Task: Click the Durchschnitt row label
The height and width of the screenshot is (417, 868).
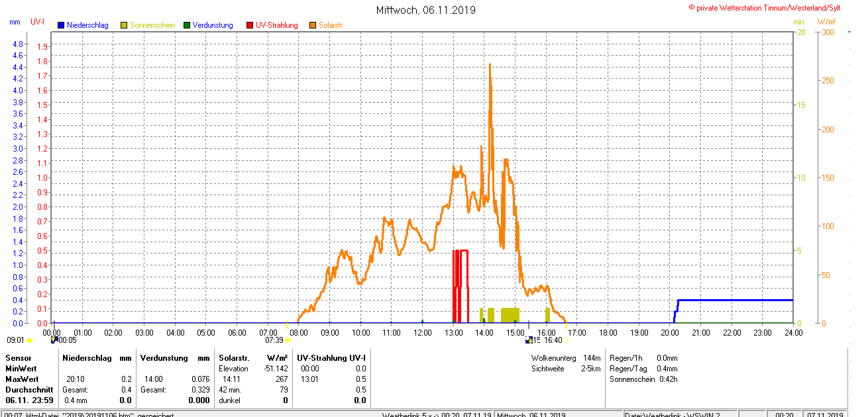Action: [29, 390]
